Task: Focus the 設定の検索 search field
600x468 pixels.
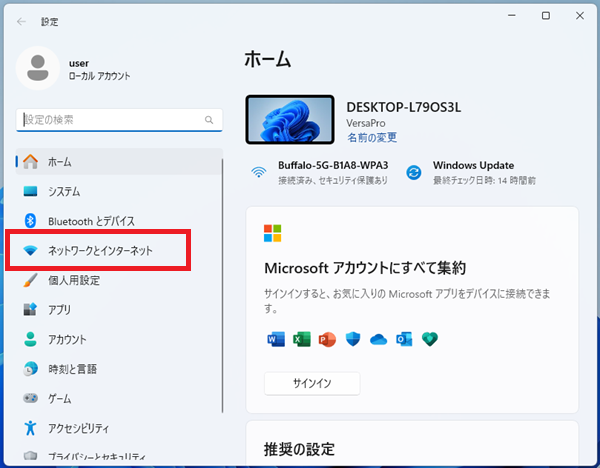Action: click(119, 120)
